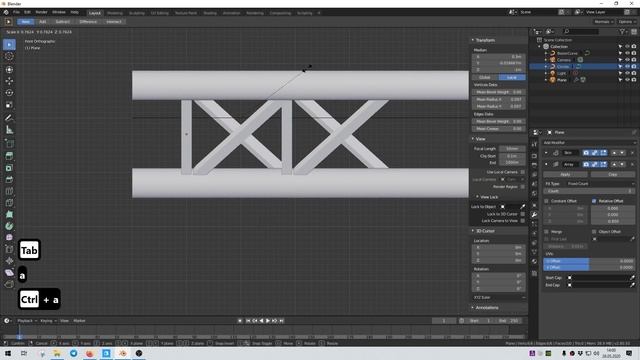Adjust the V Offset slider
The width and height of the screenshot is (640, 360).
point(589,267)
